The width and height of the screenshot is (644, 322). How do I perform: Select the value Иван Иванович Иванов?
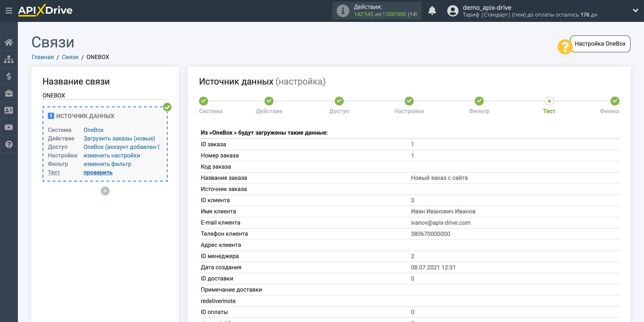443,211
